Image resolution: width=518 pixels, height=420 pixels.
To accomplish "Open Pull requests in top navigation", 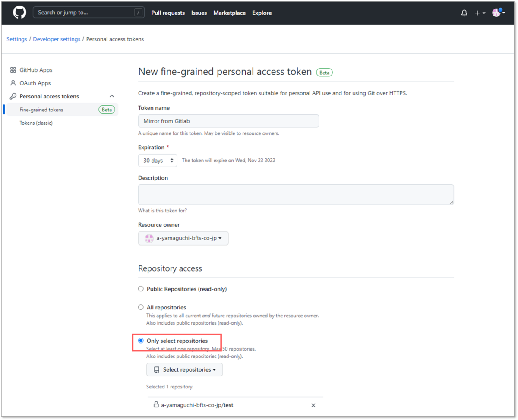I will coord(168,13).
